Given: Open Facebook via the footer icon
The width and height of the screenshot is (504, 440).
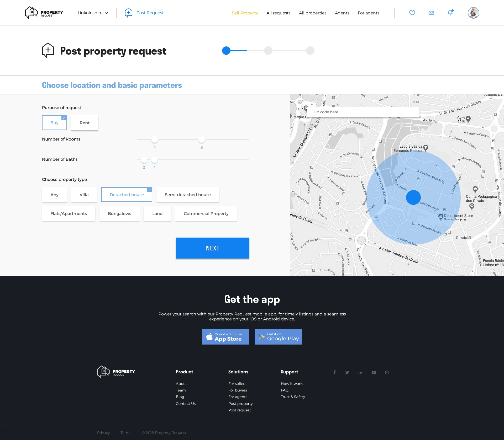Looking at the screenshot, I should coord(335,372).
